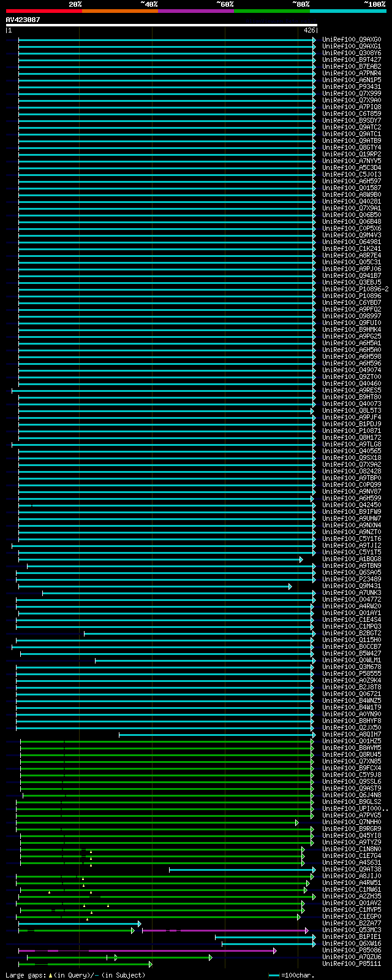392x980 pixels.
Task: Click the label UniRef100_B2BGT2
Action: 352,634
